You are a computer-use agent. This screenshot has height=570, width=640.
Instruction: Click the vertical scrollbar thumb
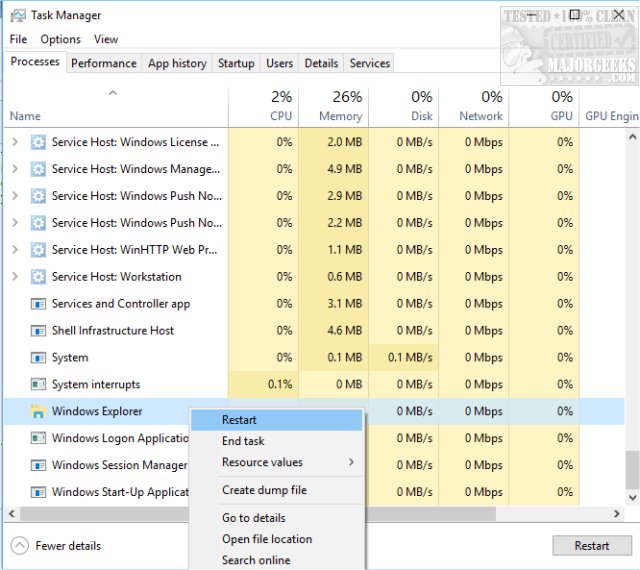(x=631, y=468)
